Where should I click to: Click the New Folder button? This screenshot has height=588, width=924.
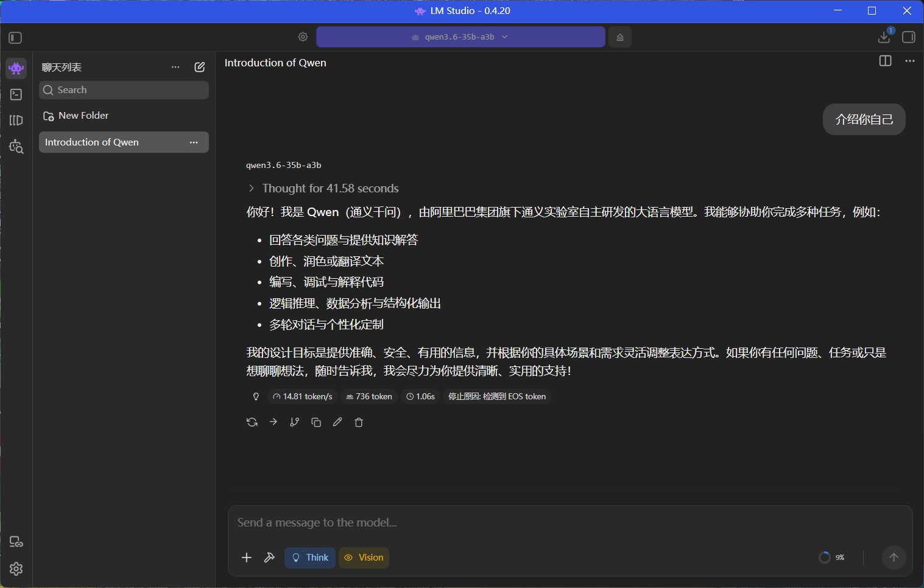pyautogui.click(x=76, y=116)
